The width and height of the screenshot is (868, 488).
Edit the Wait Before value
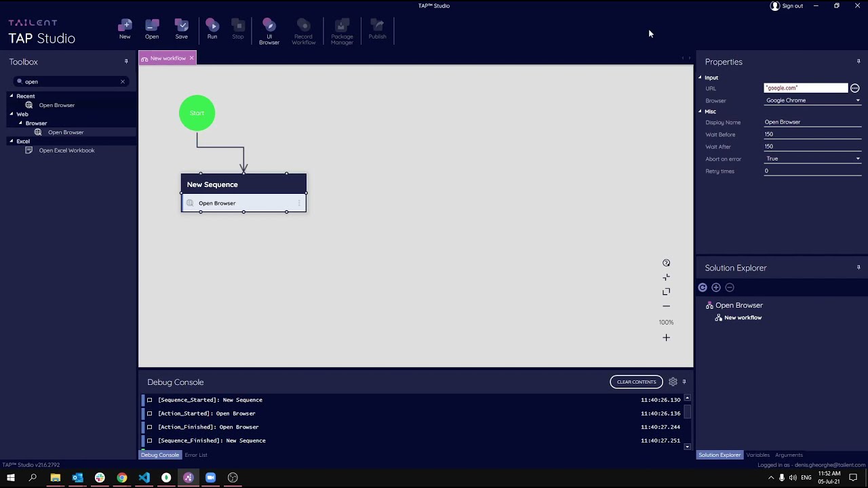click(812, 134)
